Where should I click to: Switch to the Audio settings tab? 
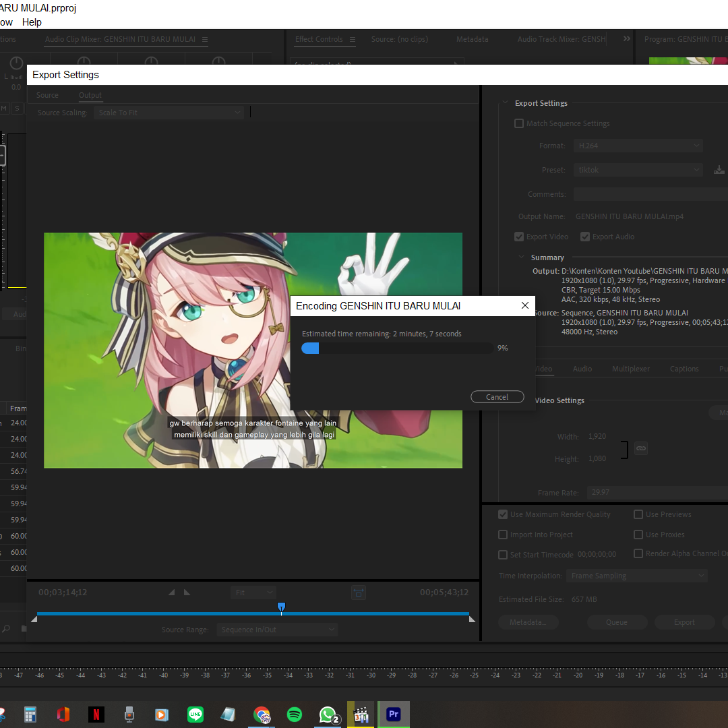point(582,369)
